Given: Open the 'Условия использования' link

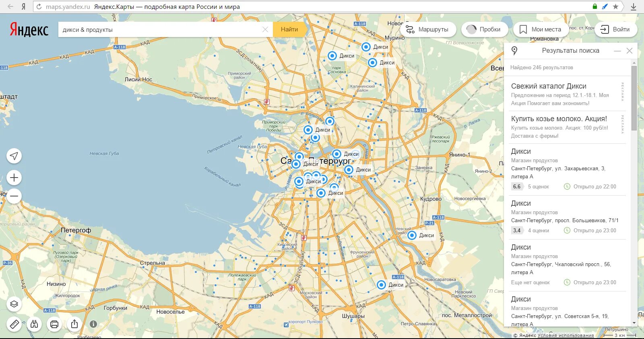Looking at the screenshot, I should pyautogui.click(x=566, y=335).
